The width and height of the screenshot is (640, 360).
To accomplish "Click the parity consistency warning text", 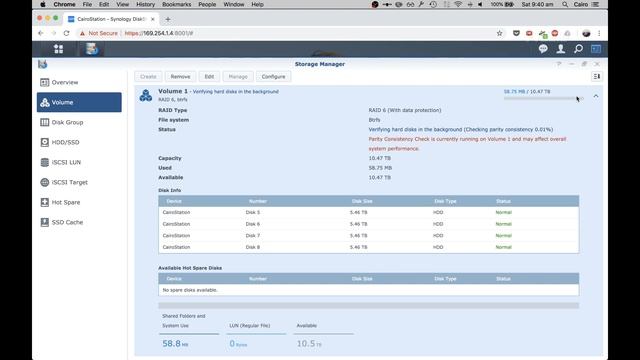I will pos(467,144).
